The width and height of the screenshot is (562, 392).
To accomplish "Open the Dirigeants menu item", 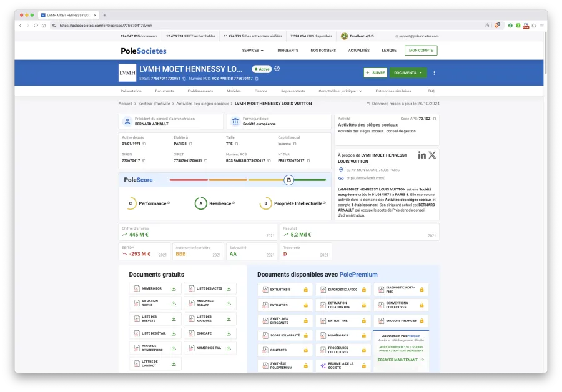I will pos(288,51).
